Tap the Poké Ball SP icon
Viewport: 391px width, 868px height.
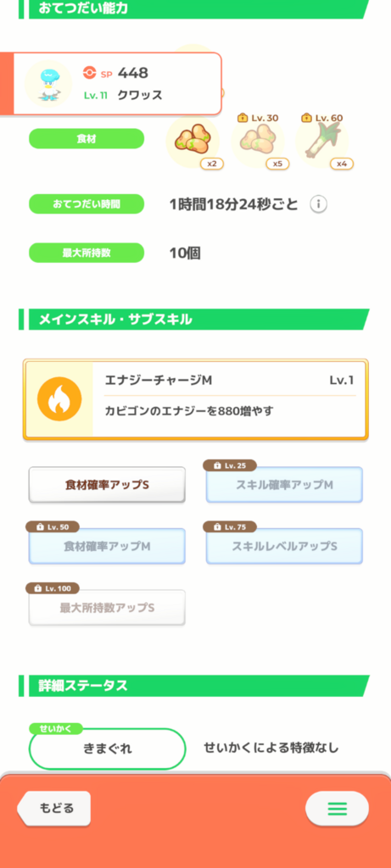point(89,73)
